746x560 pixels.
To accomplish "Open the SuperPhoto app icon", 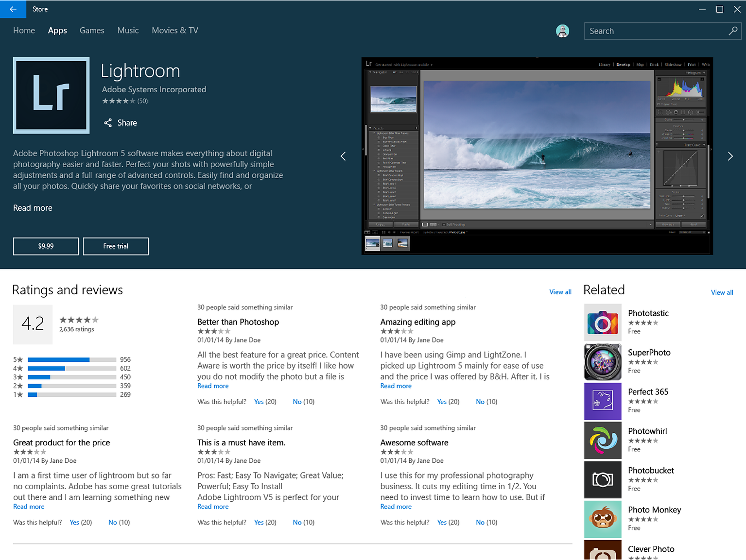I will [x=603, y=362].
